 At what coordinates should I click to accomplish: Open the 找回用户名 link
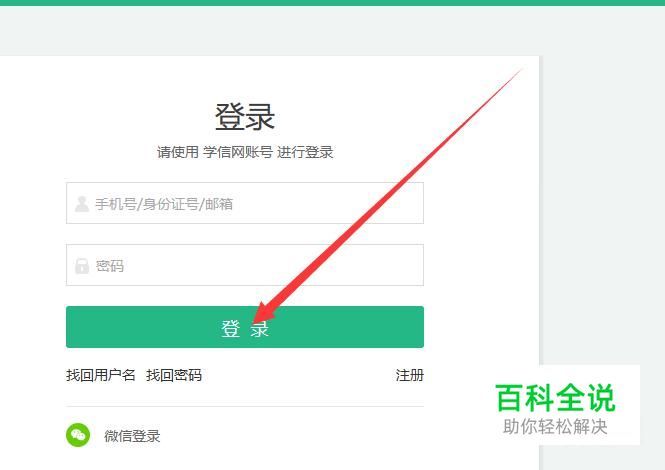tap(101, 375)
